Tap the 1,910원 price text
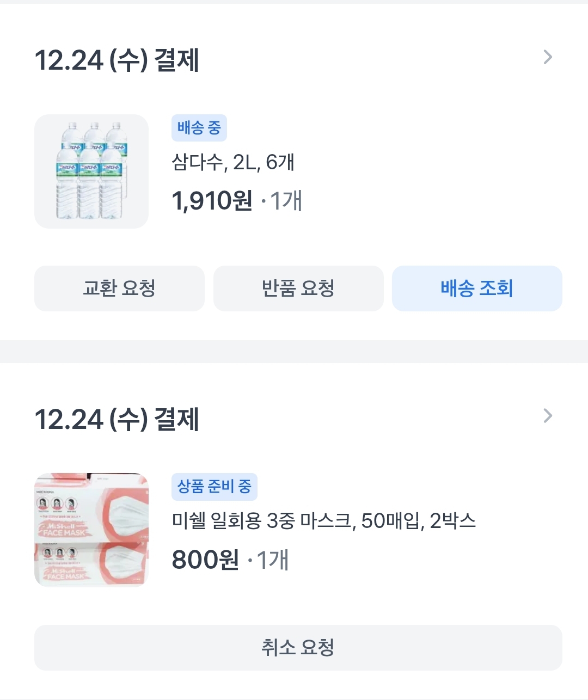 click(x=212, y=201)
